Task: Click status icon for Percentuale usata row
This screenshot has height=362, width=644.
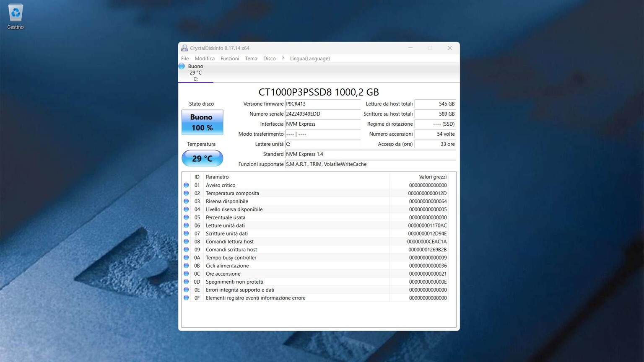Action: tap(186, 217)
